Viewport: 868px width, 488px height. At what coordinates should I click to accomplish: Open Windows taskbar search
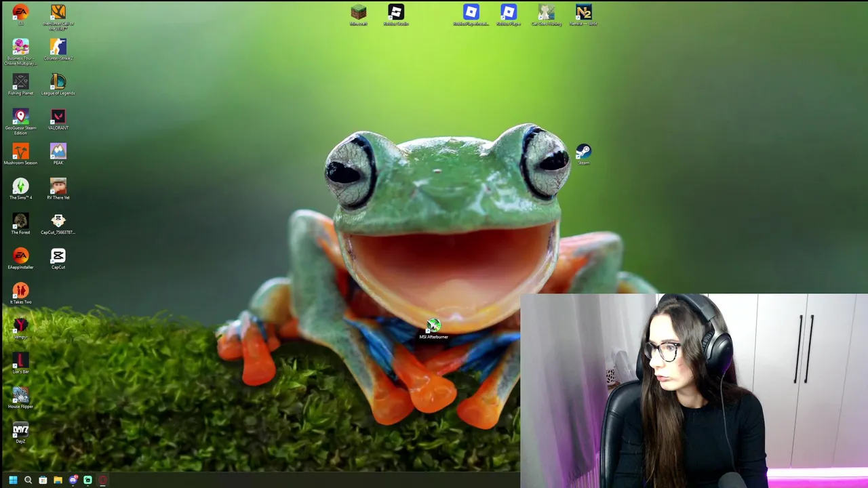click(x=28, y=480)
